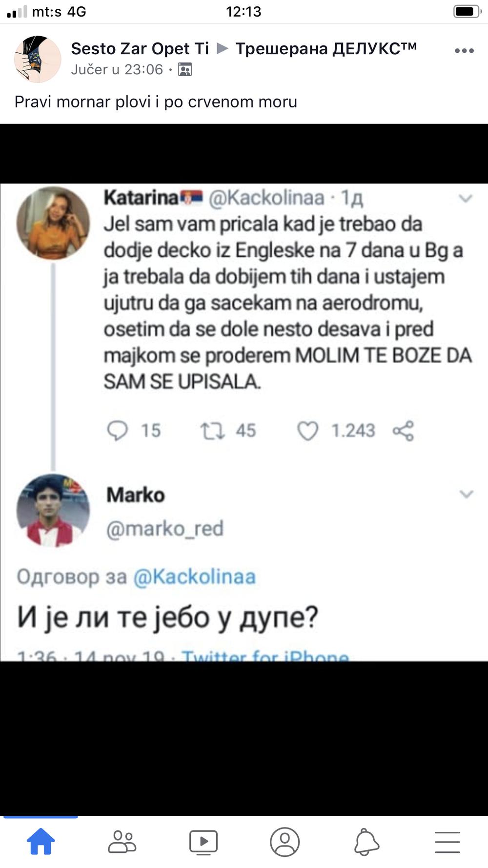Tap the share icon on the tweet
This screenshot has height=868, width=488.
[x=403, y=431]
